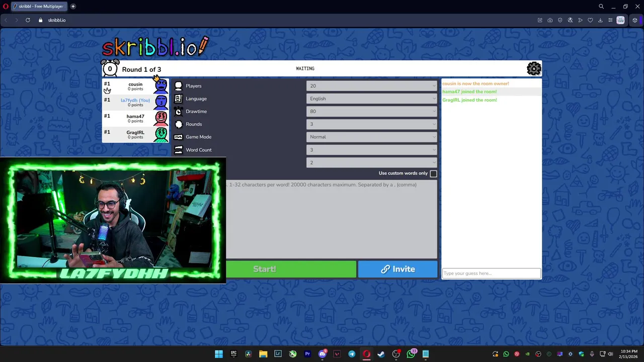The height and width of the screenshot is (362, 644).
Task: Open Opera easy setup sliders icon
Action: tap(610, 20)
